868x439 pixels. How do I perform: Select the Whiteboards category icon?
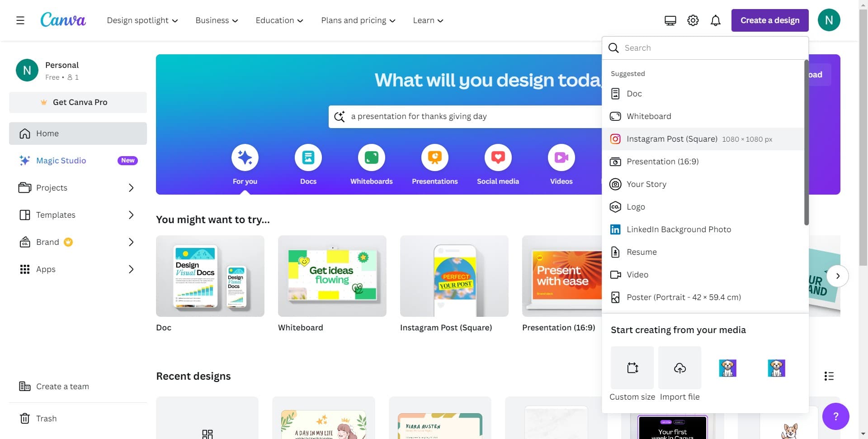371,157
